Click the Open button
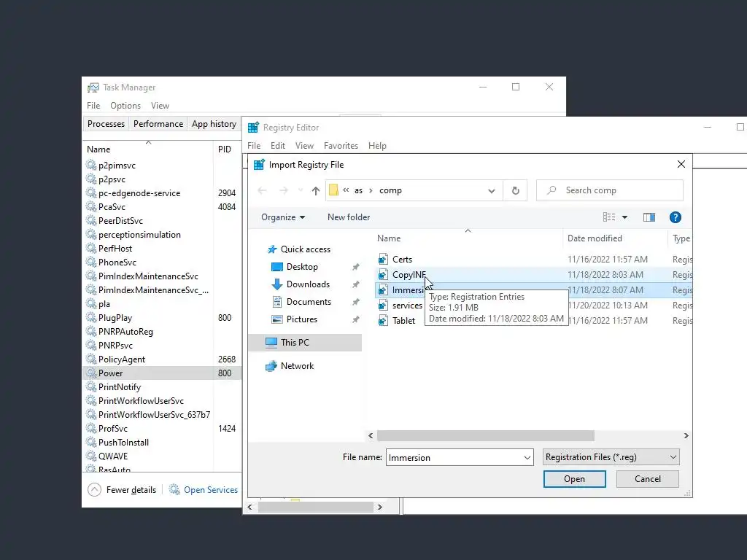Viewport: 747px width, 560px height. coord(575,479)
